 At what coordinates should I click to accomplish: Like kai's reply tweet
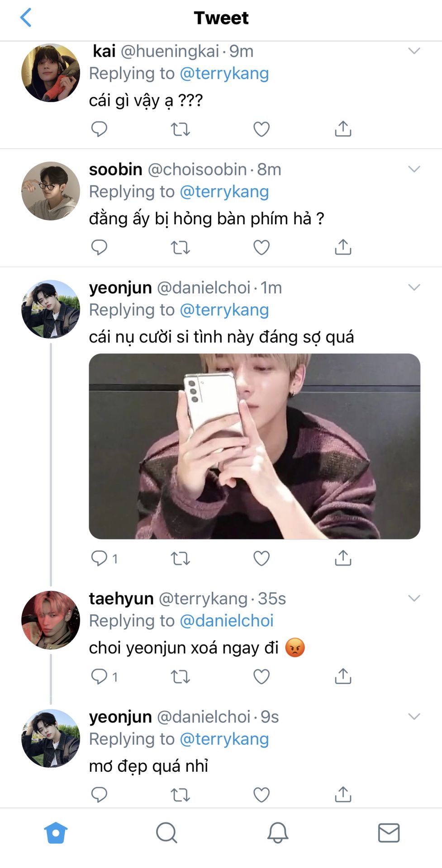(261, 129)
